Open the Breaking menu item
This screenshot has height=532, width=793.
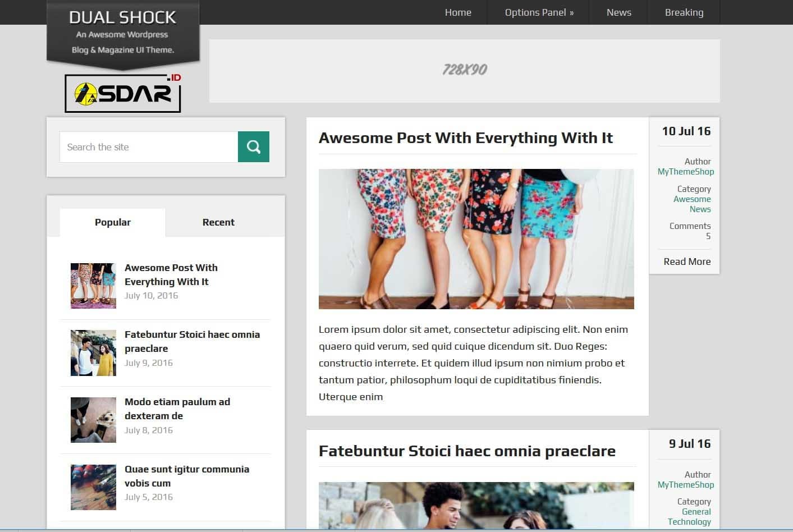click(684, 12)
